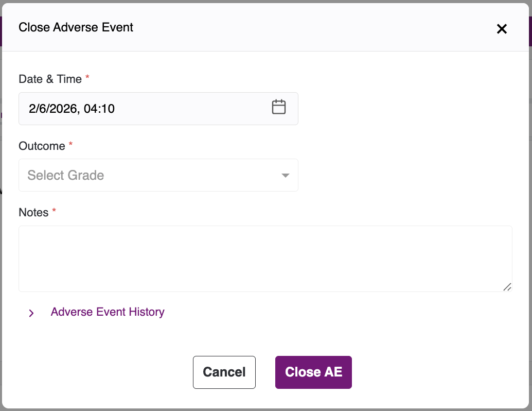Open the calendar date picker icon
Image resolution: width=532 pixels, height=411 pixels.
tap(279, 107)
